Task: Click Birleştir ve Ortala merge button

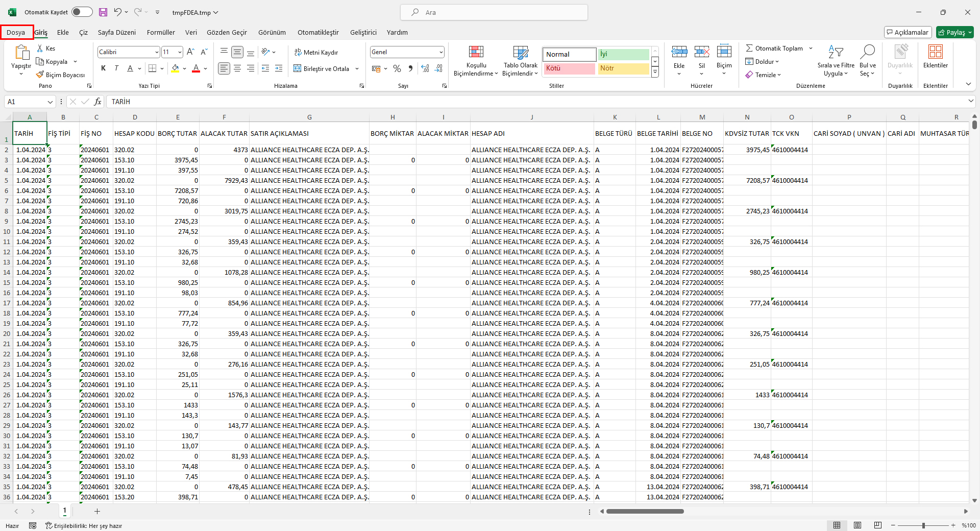Action: pyautogui.click(x=322, y=68)
